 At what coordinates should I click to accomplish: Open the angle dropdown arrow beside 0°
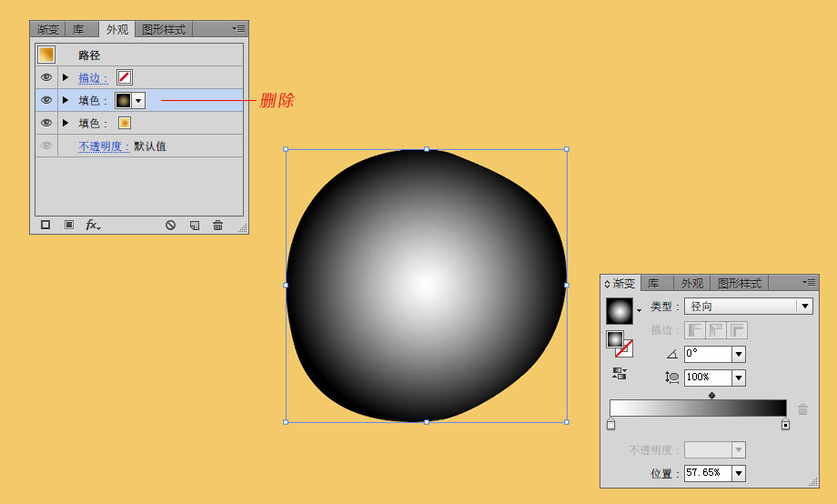point(739,354)
